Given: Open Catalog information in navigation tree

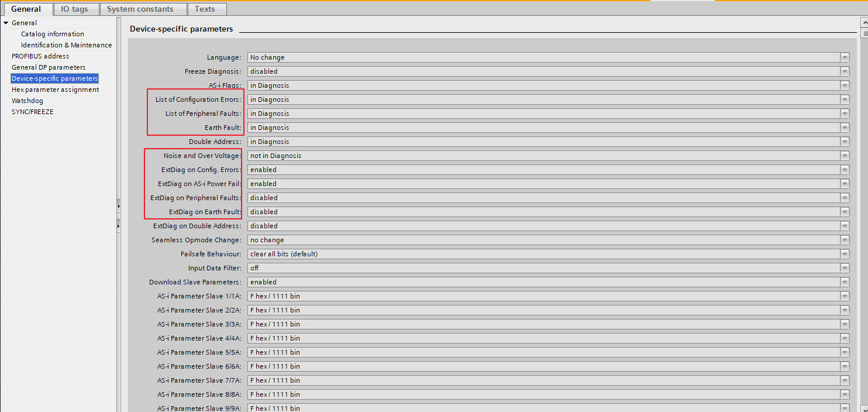Looking at the screenshot, I should [x=53, y=34].
